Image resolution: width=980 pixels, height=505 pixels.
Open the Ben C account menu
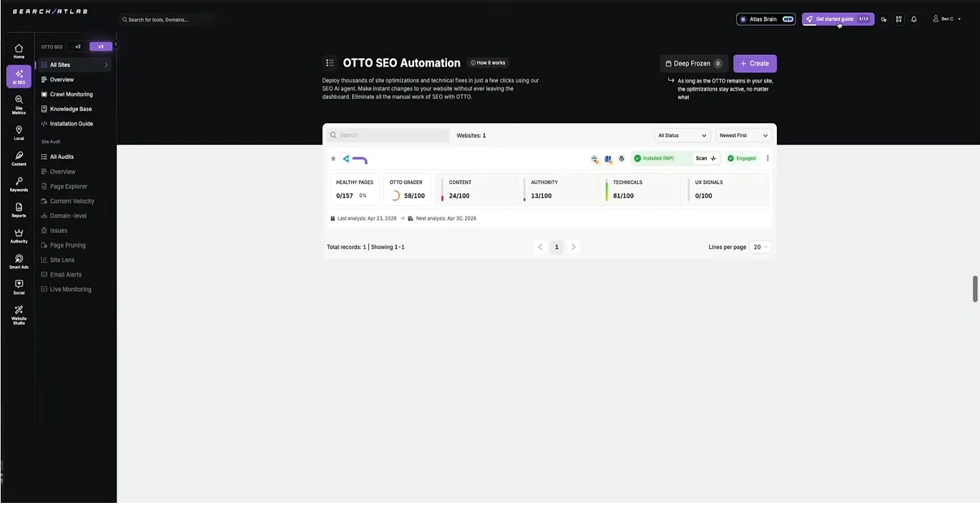pos(946,19)
